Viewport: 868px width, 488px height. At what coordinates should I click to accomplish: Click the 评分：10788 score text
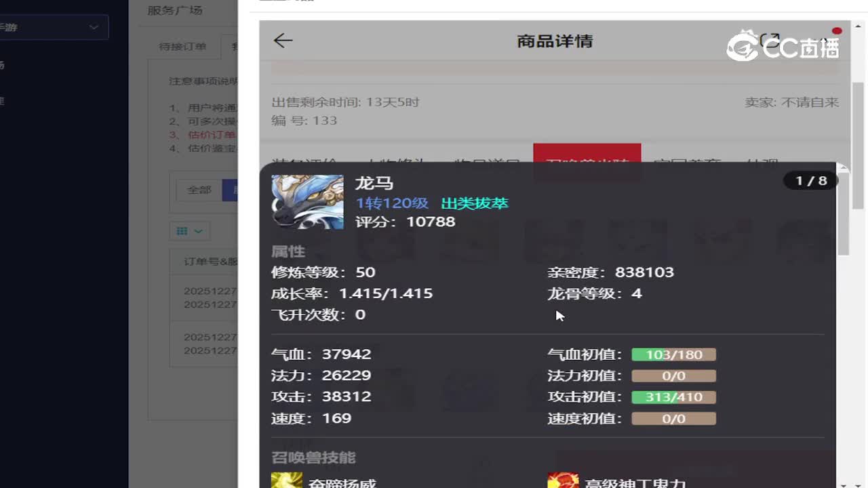click(x=406, y=222)
